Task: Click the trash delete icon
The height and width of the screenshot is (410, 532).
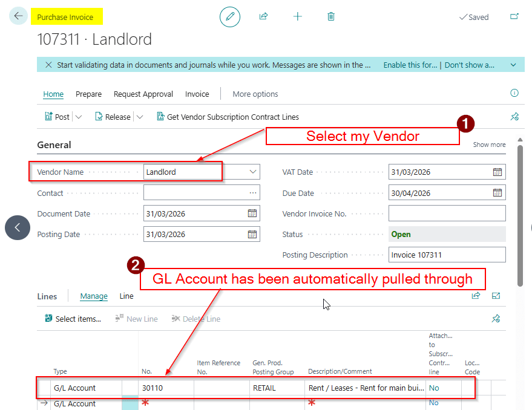Action: [x=331, y=17]
